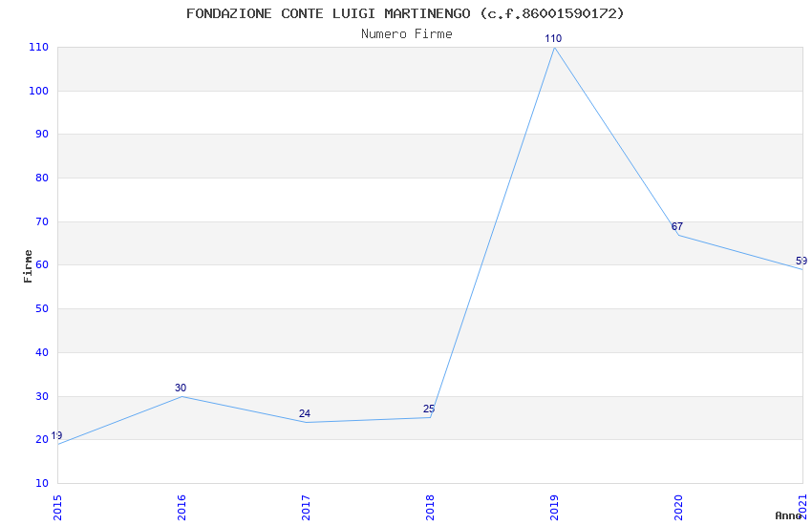This screenshot has height=525, width=812.
Task: Click the subtitle Numero Firme
Action: [x=407, y=34]
